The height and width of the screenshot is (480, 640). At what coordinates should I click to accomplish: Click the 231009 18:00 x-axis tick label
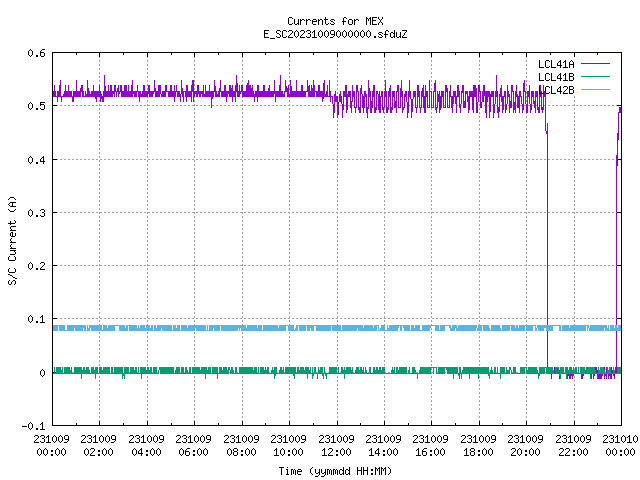pyautogui.click(x=478, y=445)
